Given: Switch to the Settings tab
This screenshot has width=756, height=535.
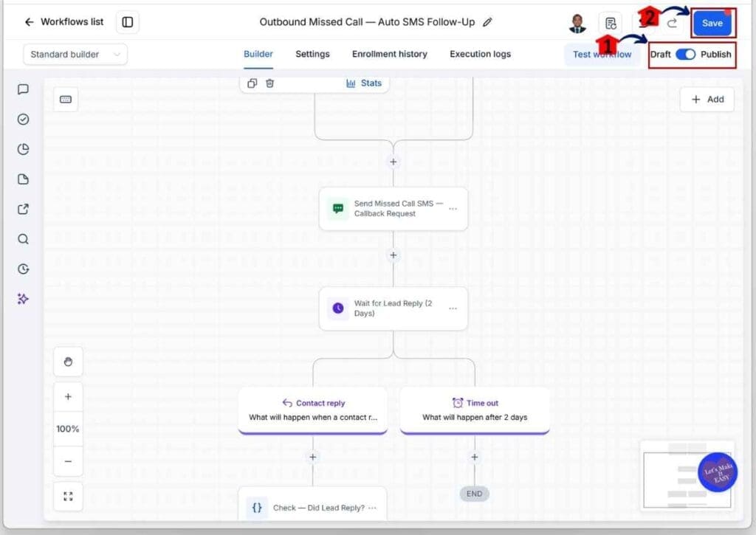Looking at the screenshot, I should (312, 54).
